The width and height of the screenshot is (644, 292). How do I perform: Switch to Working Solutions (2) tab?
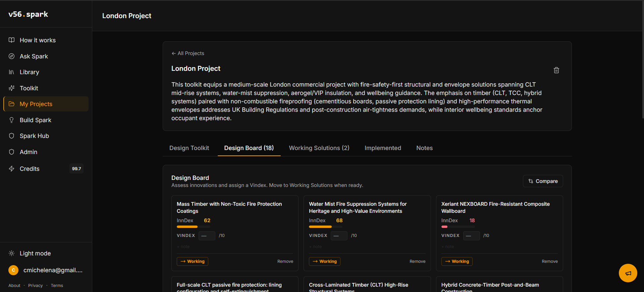point(319,148)
